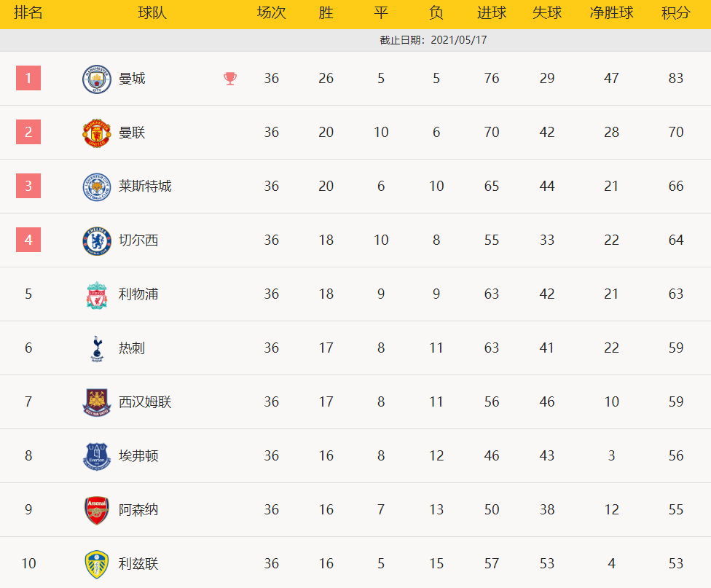Click the 利物浦 team name
The height and width of the screenshot is (588, 711).
click(x=138, y=294)
